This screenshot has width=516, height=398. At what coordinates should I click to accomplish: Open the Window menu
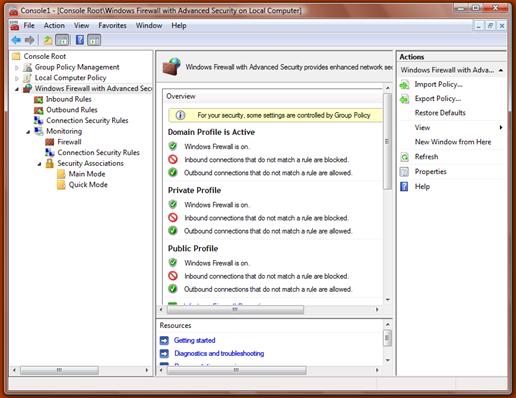click(x=149, y=25)
